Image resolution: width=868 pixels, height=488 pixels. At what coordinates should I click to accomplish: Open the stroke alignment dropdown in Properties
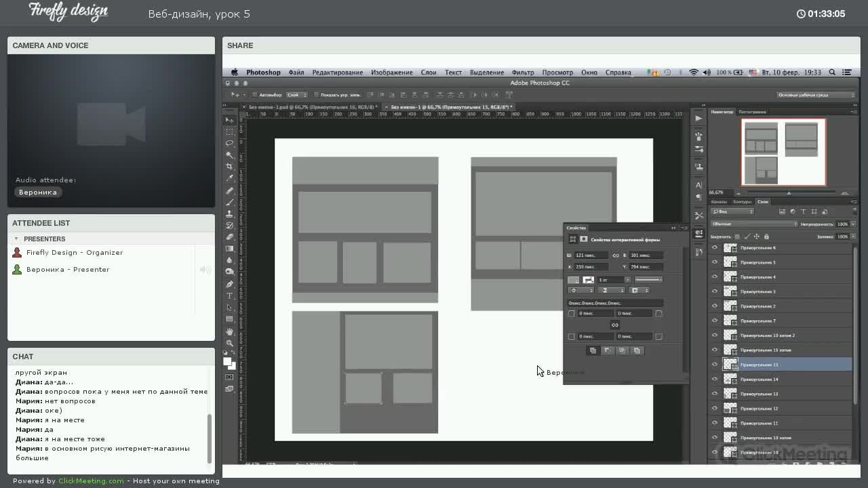coord(580,290)
